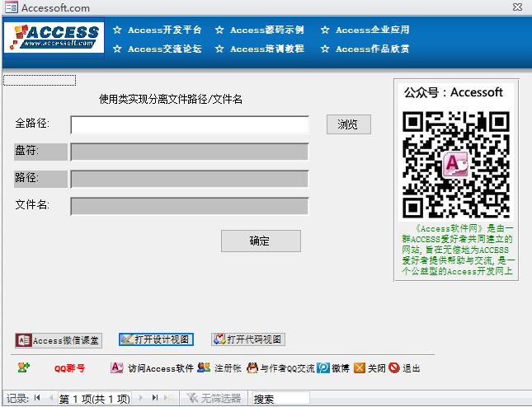
Task: Click the 退出 exit text
Action: pyautogui.click(x=412, y=368)
